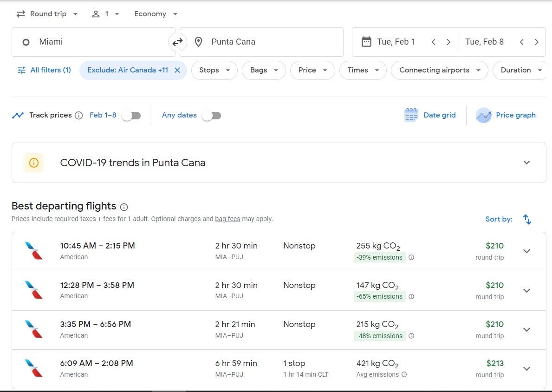
Task: Open the Stops filter
Action: 214,70
